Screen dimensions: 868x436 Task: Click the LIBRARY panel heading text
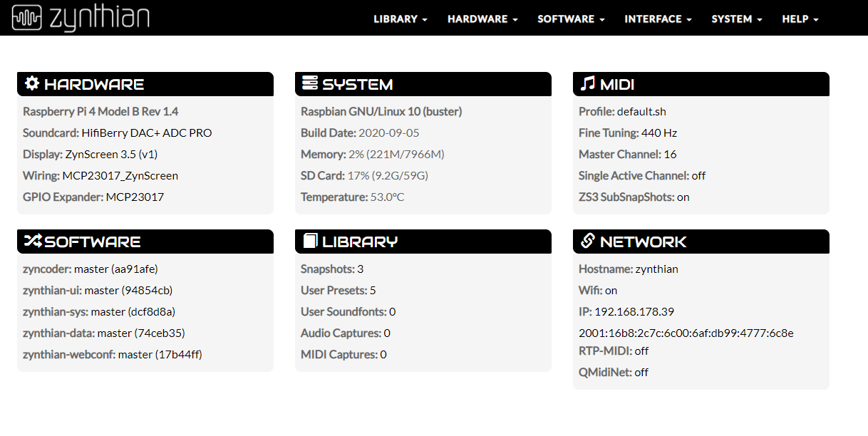pyautogui.click(x=360, y=242)
